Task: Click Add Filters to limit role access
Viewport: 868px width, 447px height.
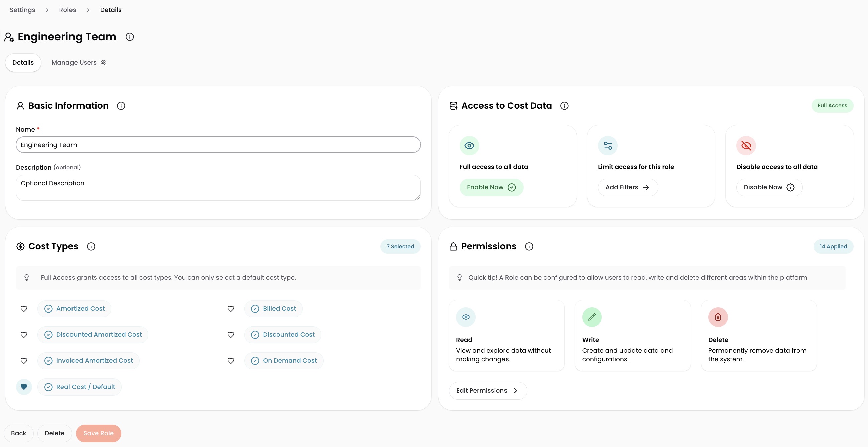Action: pyautogui.click(x=628, y=187)
